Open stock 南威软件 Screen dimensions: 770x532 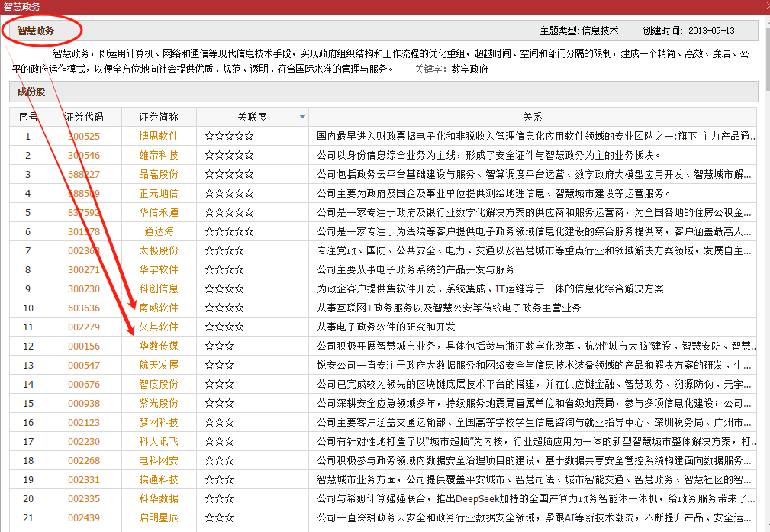click(159, 308)
